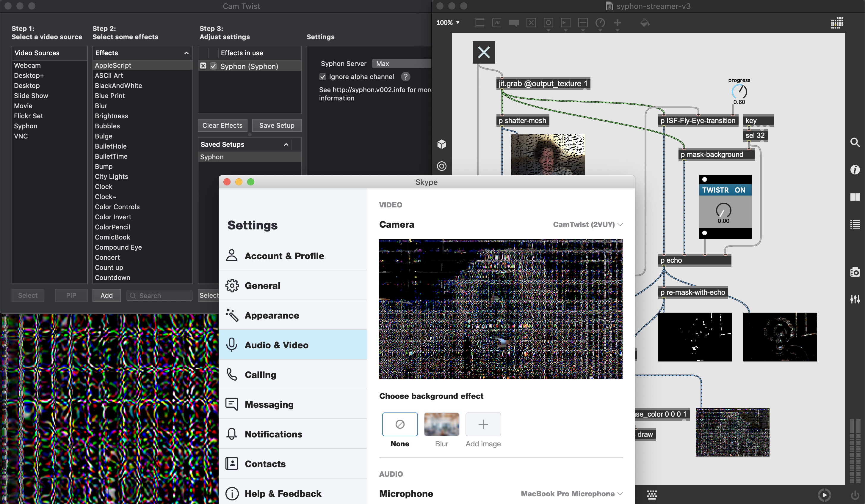Open the button objects palette in Max
This screenshot has width=865, height=504.
pyautogui.click(x=548, y=23)
